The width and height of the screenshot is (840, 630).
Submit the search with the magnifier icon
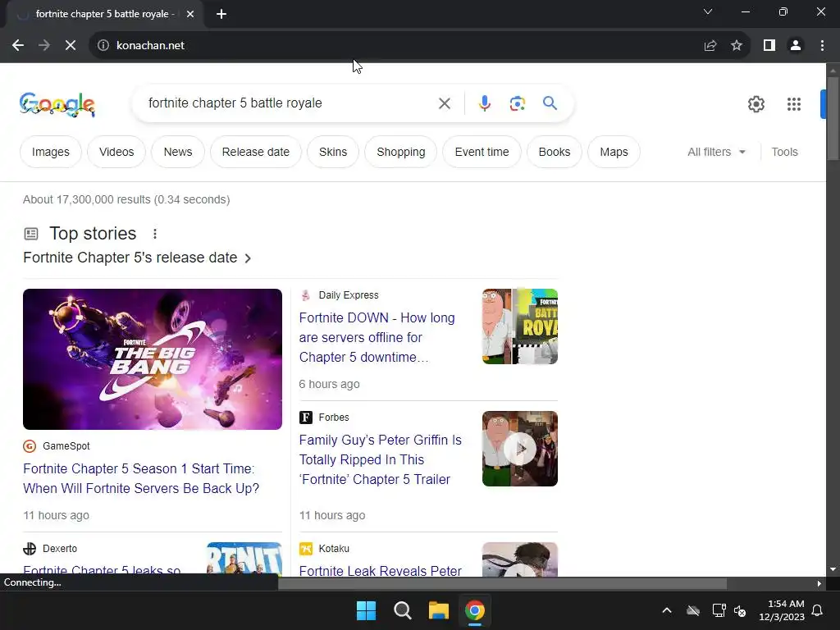click(x=550, y=103)
